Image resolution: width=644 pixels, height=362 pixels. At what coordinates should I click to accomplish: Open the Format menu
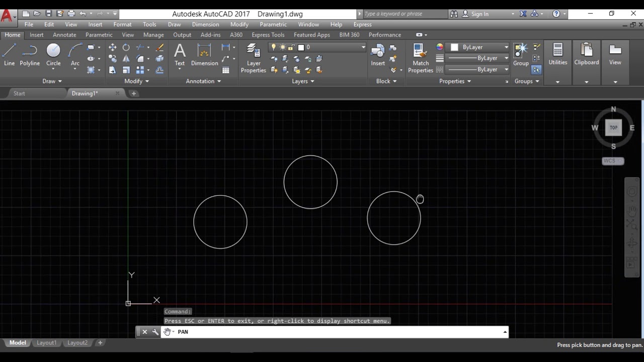(x=122, y=24)
